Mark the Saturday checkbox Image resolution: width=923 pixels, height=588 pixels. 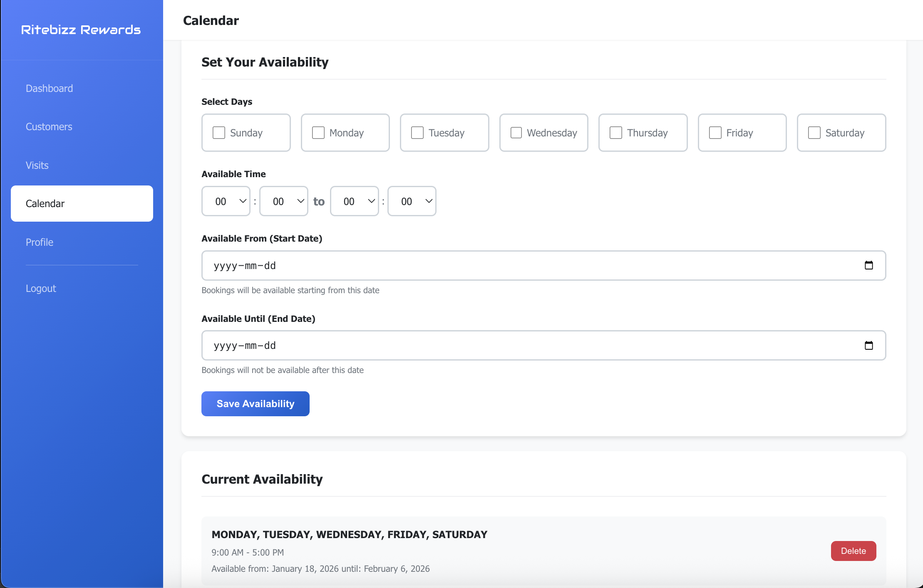pos(814,133)
